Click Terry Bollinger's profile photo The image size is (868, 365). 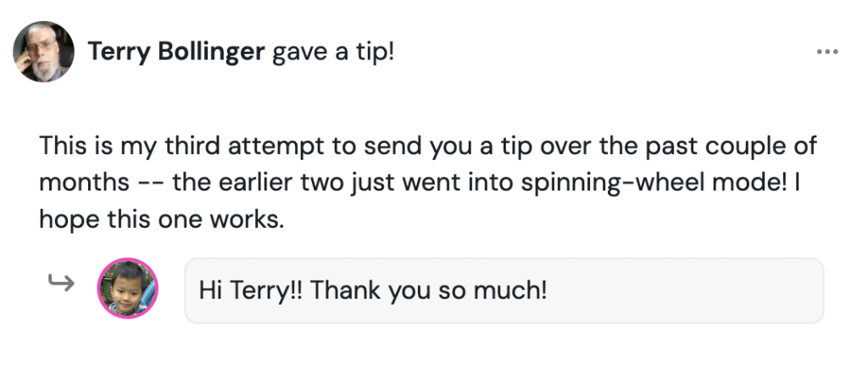(43, 52)
